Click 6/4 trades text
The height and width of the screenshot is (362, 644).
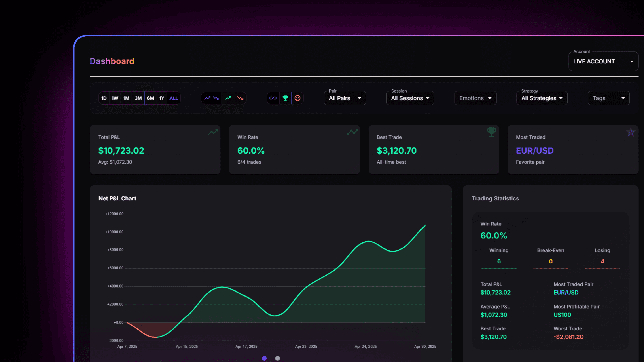click(249, 162)
